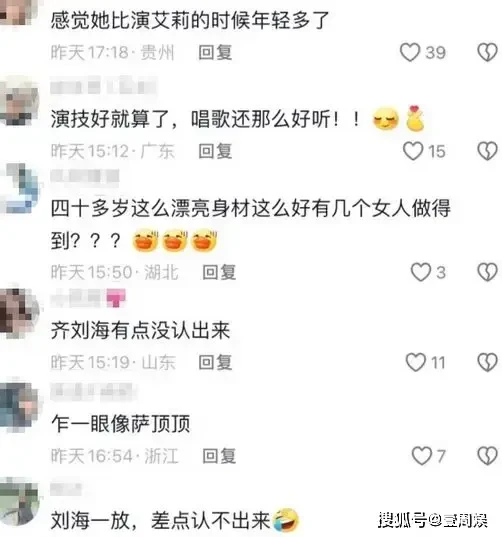Dislike the 贵州 comment with broken heart
502x537 pixels.
(487, 52)
